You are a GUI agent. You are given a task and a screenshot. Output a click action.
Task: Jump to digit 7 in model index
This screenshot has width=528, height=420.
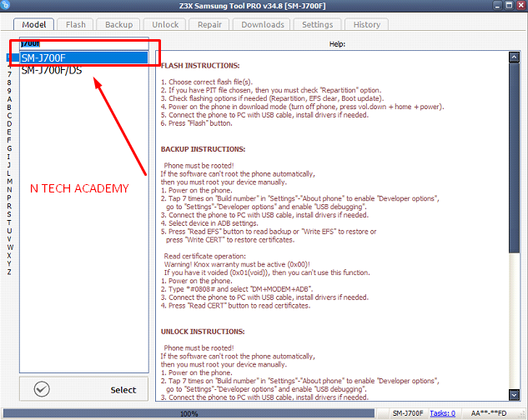pyautogui.click(x=9, y=74)
